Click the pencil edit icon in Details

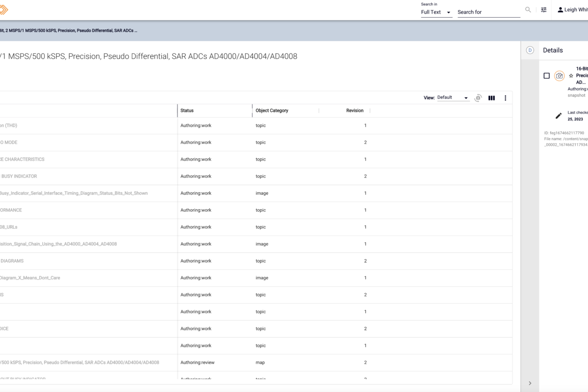558,116
